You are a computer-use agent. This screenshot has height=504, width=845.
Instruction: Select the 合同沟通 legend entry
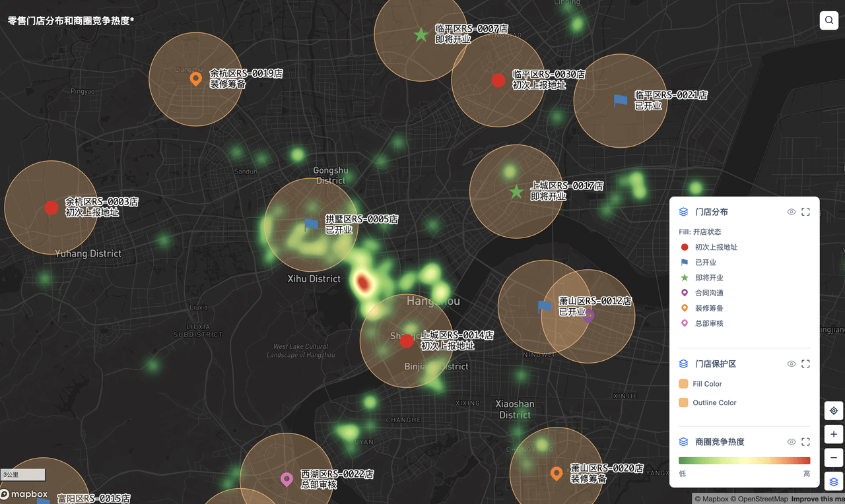pyautogui.click(x=709, y=293)
